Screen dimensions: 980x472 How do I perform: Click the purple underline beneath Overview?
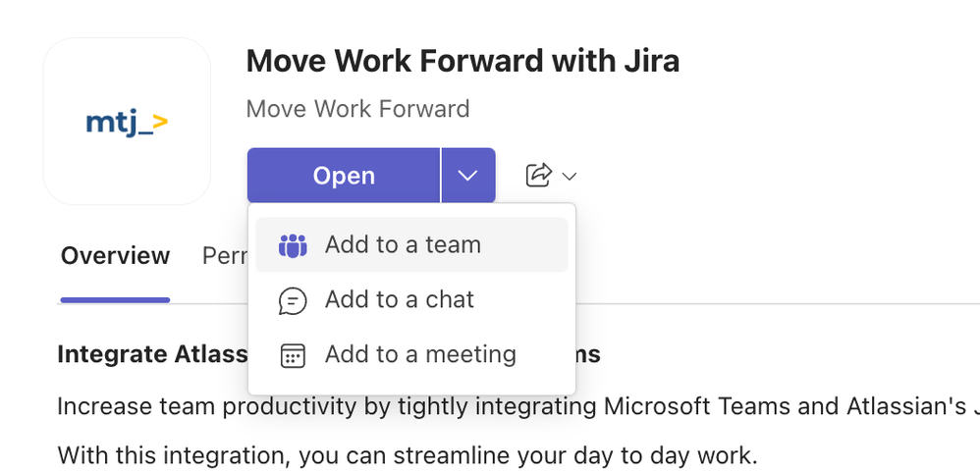[x=115, y=300]
